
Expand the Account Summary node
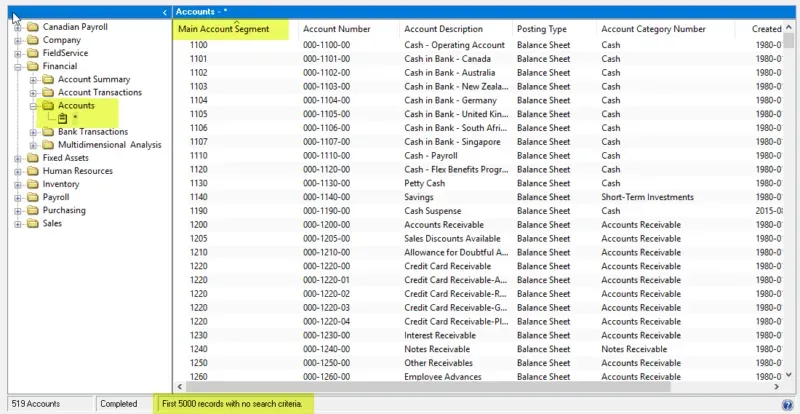point(32,79)
